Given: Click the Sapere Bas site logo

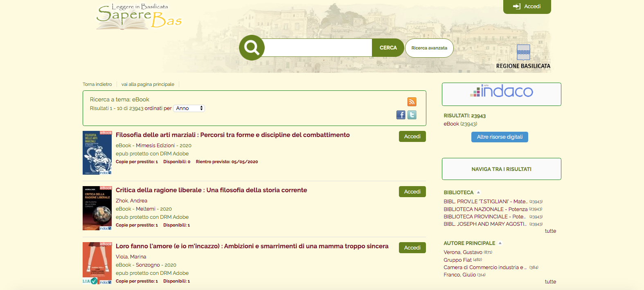Looking at the screenshot, I should click(139, 17).
